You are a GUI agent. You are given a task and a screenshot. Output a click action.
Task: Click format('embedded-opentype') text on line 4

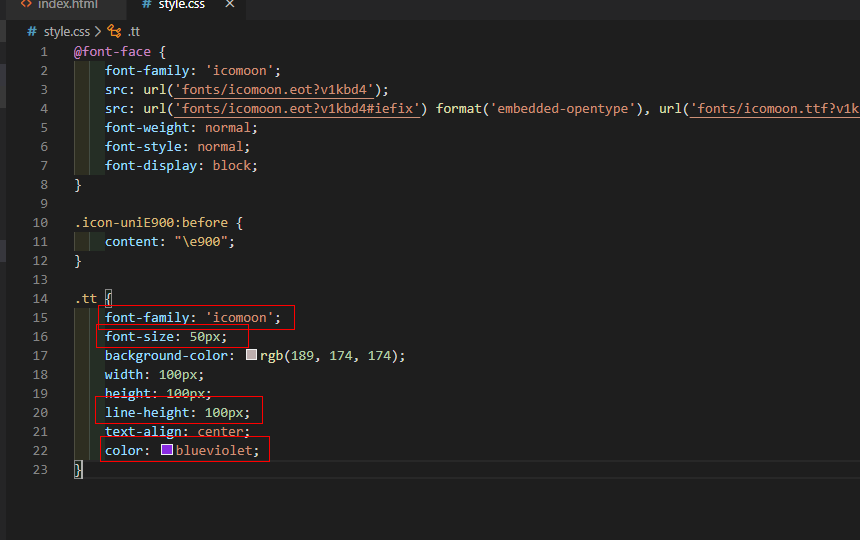tap(539, 109)
